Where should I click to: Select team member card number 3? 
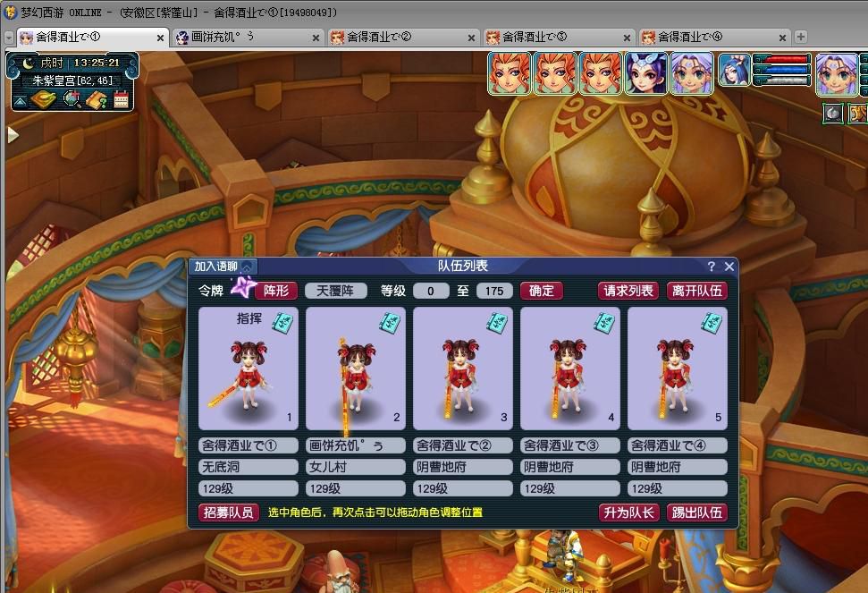click(463, 369)
